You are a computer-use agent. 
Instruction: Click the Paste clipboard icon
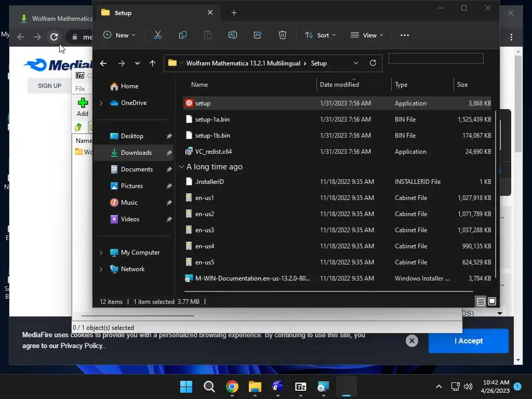[x=208, y=35]
